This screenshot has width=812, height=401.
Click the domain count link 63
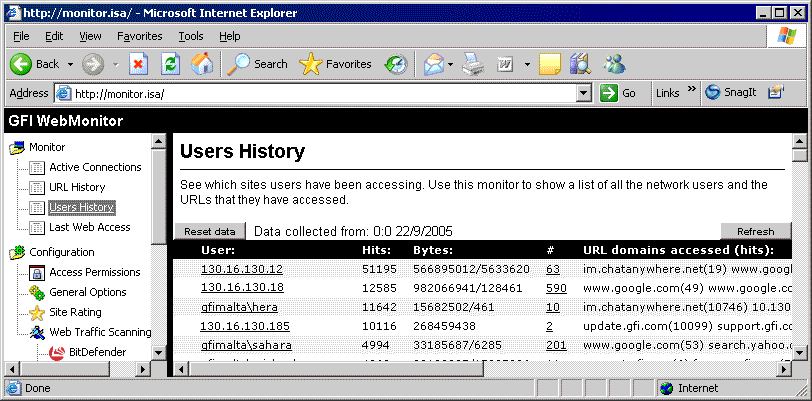pyautogui.click(x=553, y=269)
